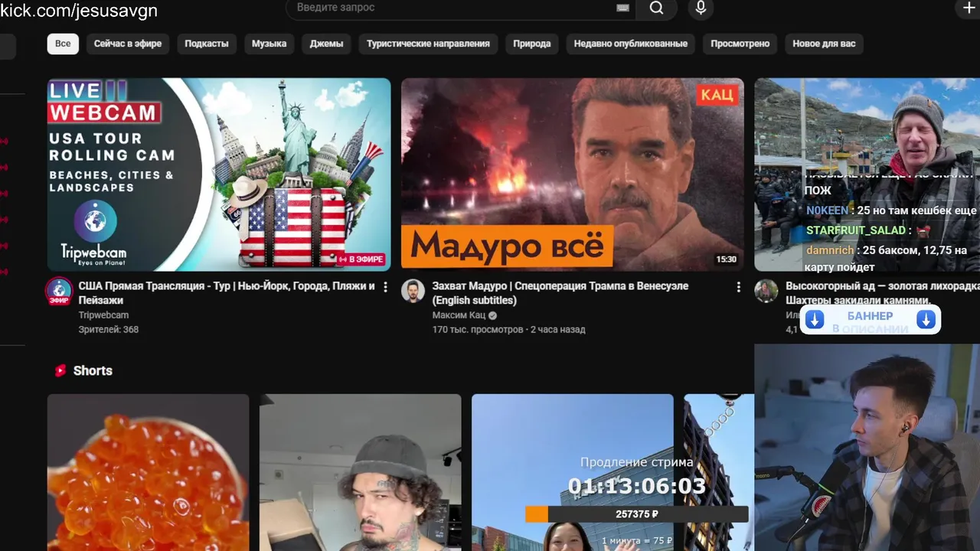
Task: Select the Туристические направления chip
Action: click(x=428, y=44)
